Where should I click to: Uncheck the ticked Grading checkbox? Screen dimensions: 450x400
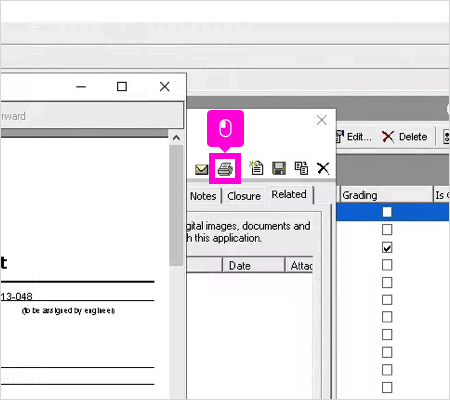(x=387, y=248)
